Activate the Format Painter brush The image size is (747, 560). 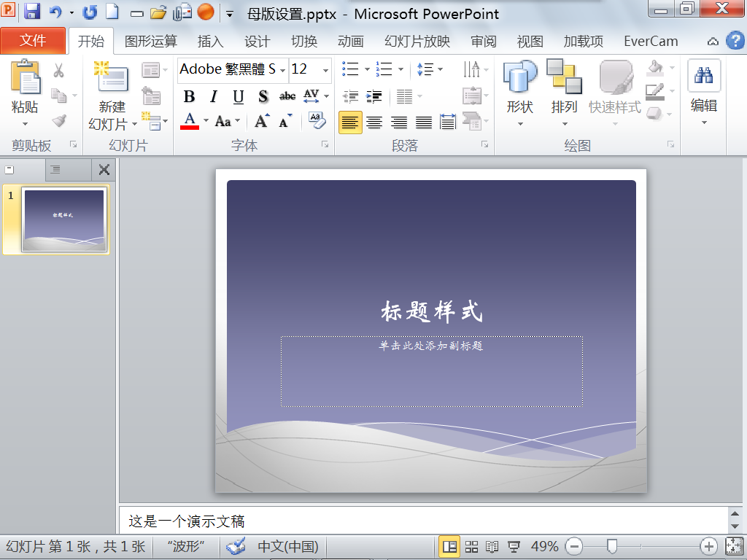coord(59,120)
